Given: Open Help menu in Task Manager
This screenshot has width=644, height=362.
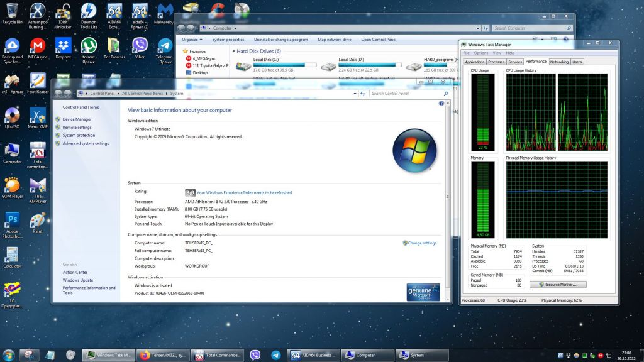Looking at the screenshot, I should [509, 53].
